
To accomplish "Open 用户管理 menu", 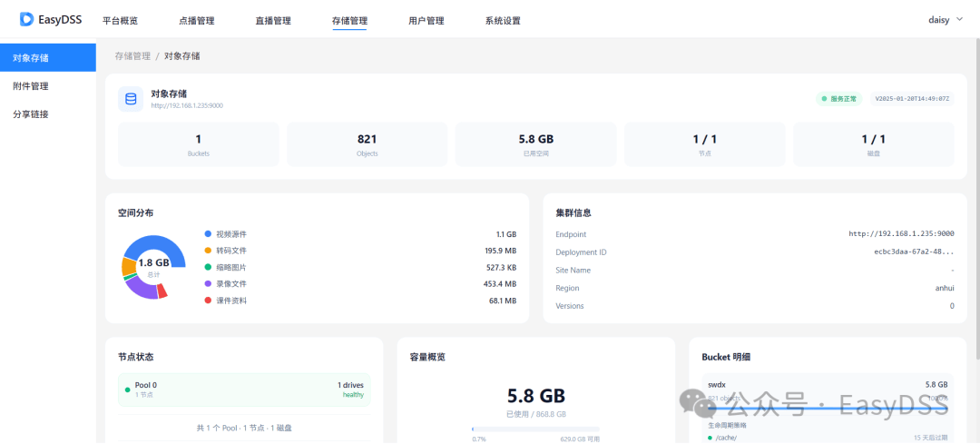I will 426,21.
